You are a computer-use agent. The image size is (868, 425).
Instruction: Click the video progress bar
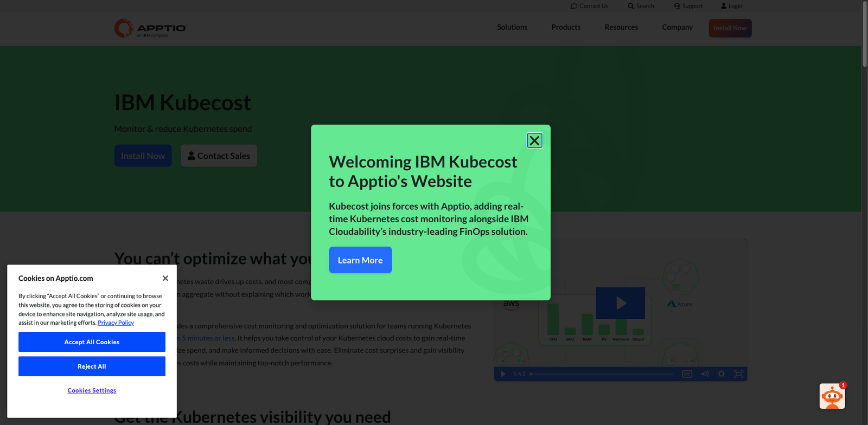click(x=602, y=374)
